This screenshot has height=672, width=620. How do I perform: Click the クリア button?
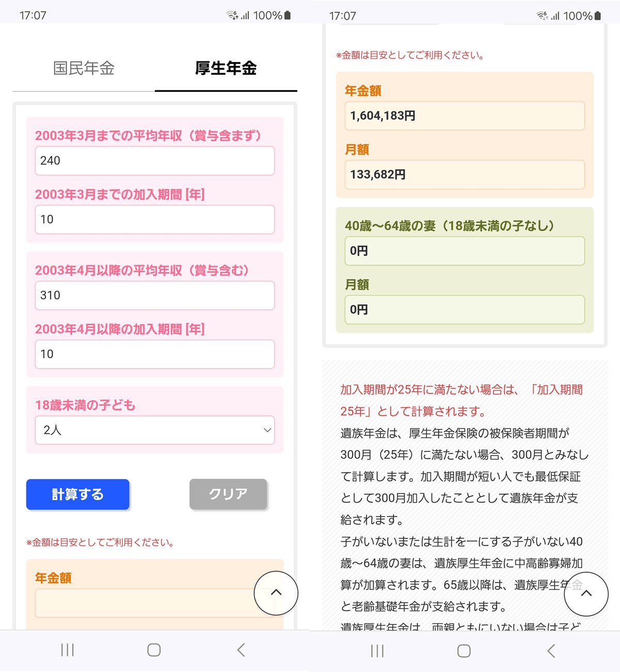click(x=228, y=494)
